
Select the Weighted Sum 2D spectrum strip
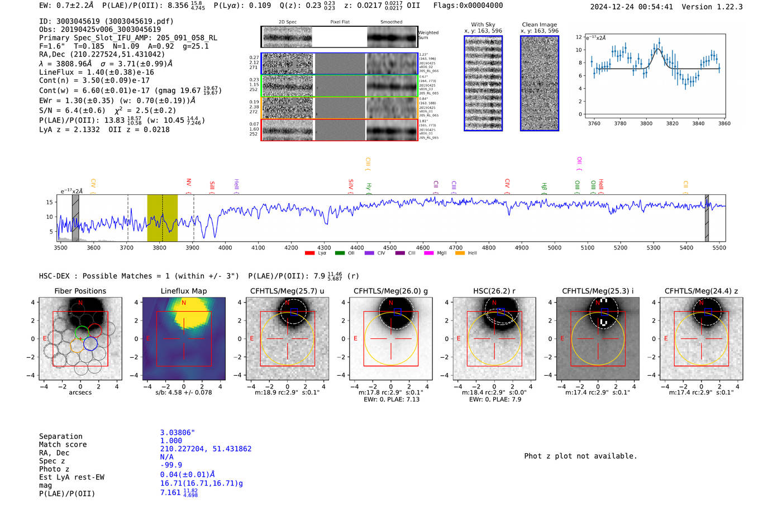tap(340, 37)
